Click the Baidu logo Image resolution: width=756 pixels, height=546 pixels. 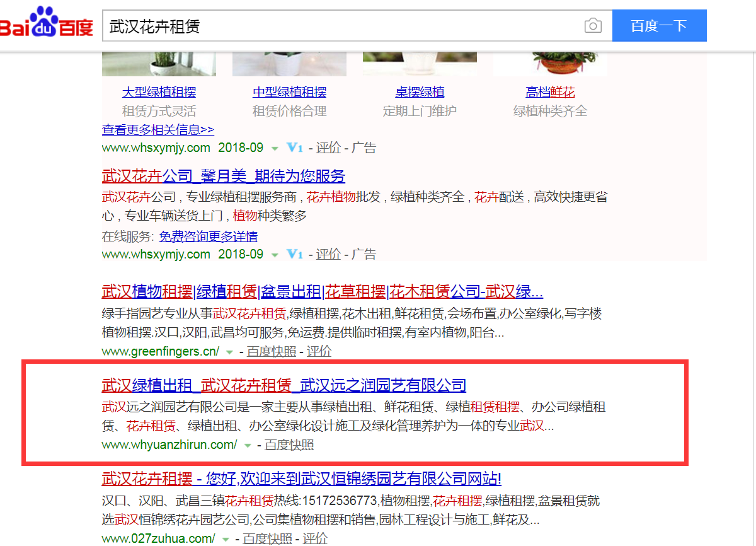(47, 23)
